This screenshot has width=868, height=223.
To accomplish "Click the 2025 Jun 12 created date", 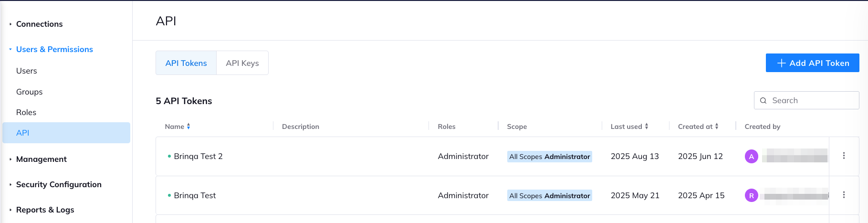I will 701,156.
